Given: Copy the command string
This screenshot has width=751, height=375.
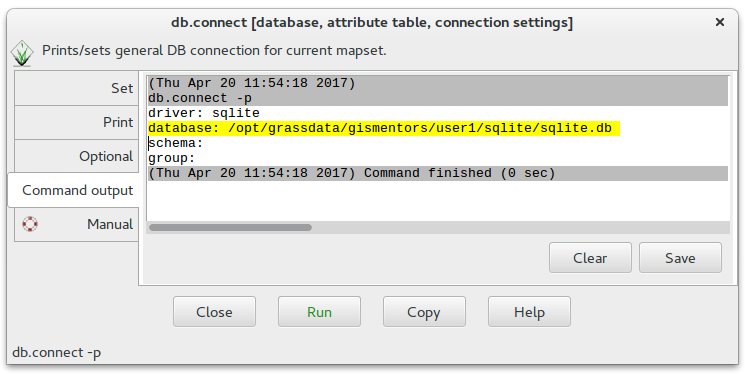Looking at the screenshot, I should tap(424, 312).
